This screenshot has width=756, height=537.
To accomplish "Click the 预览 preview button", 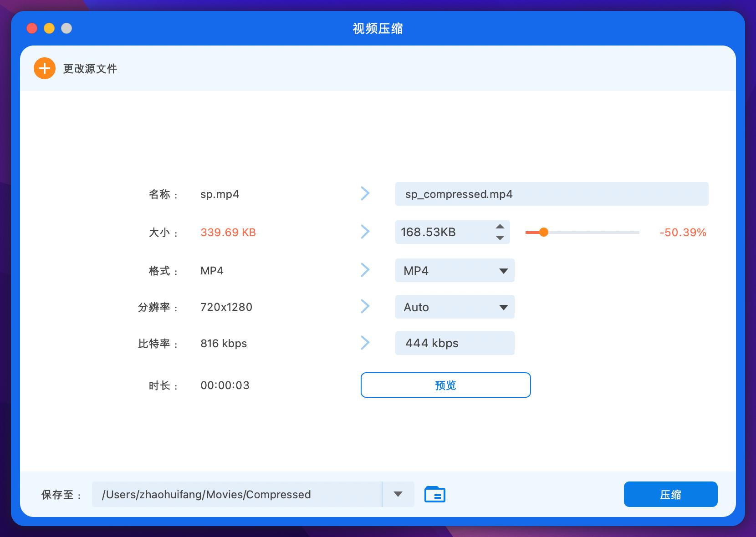I will point(445,385).
